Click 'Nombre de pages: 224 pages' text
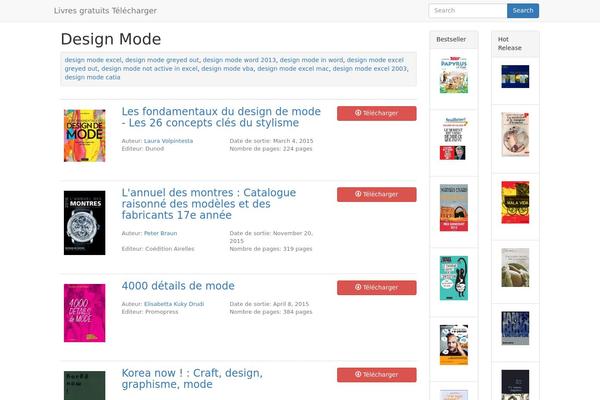This screenshot has width=600, height=400. pos(271,149)
